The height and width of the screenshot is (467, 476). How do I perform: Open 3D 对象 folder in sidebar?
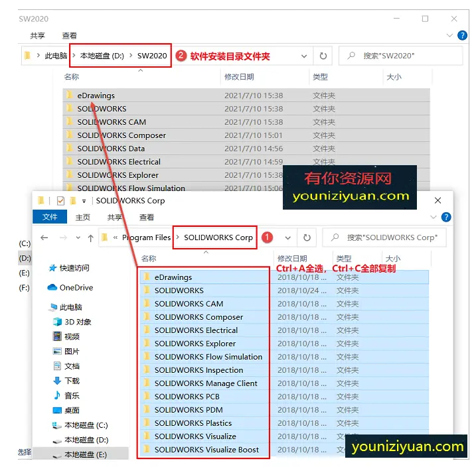(x=72, y=322)
